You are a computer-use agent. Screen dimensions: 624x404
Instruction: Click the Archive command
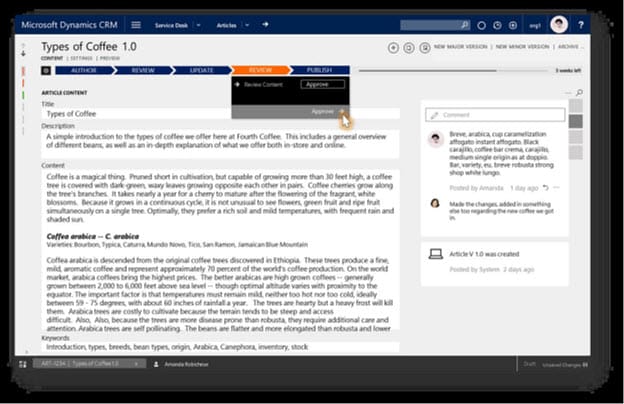pyautogui.click(x=568, y=47)
